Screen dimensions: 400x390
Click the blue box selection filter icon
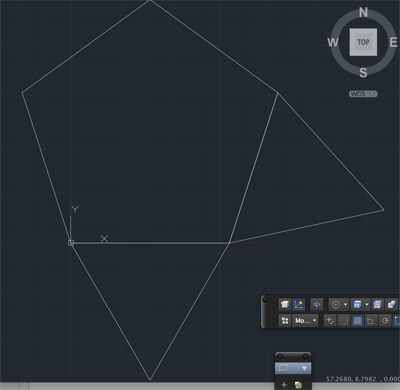(x=357, y=304)
